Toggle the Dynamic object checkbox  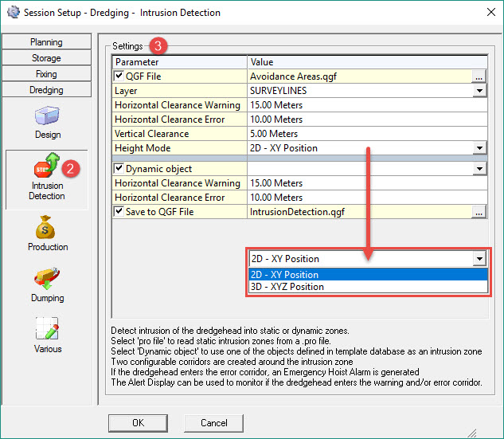119,169
